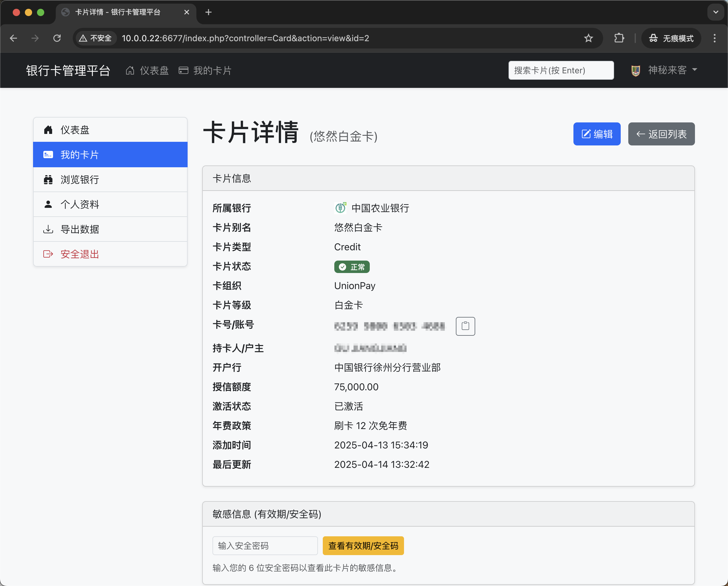Screen dimensions: 728x586
Task: Open the browser extensions puzzle icon
Action: point(619,38)
